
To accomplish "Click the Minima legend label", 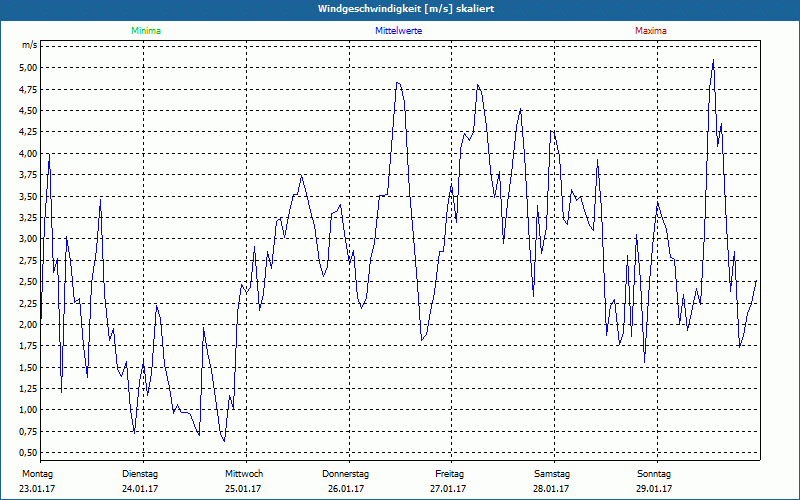I will pyautogui.click(x=146, y=31).
